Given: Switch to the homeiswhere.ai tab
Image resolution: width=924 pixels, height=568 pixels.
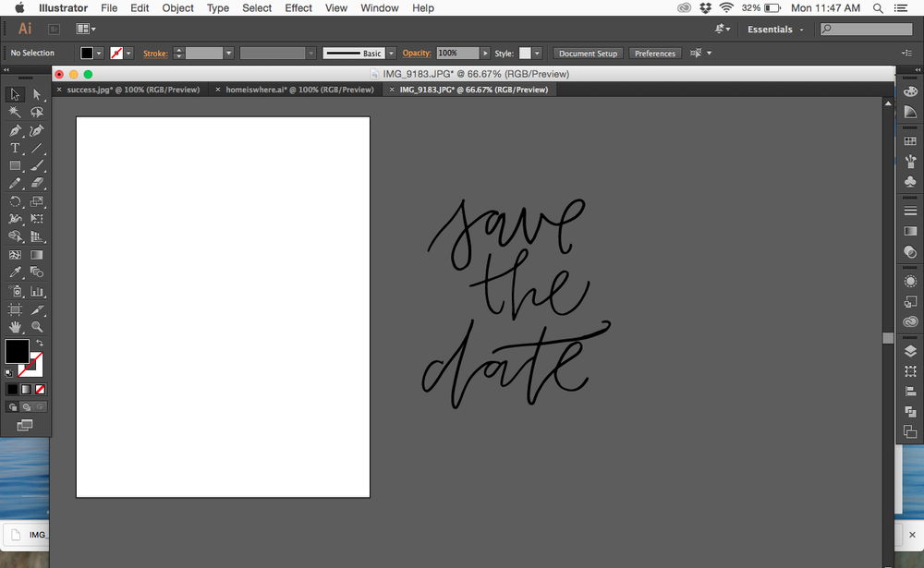Looking at the screenshot, I should (x=295, y=90).
